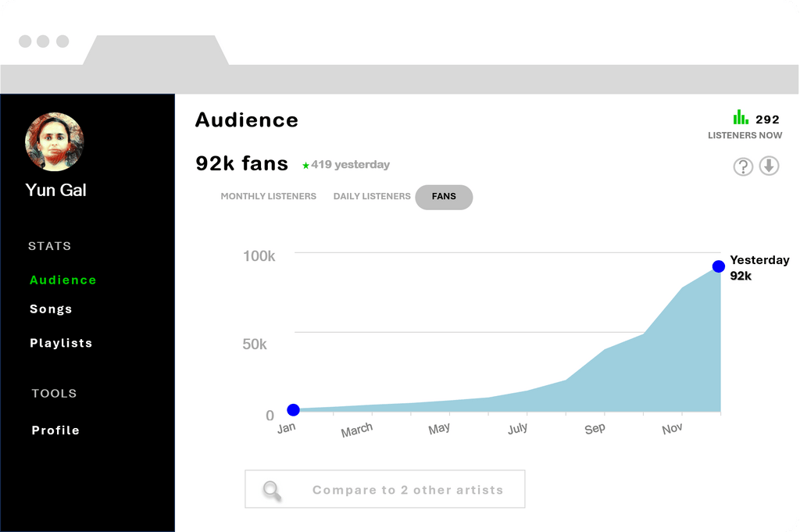Open the Profile tool
The image size is (800, 532).
tap(55, 430)
